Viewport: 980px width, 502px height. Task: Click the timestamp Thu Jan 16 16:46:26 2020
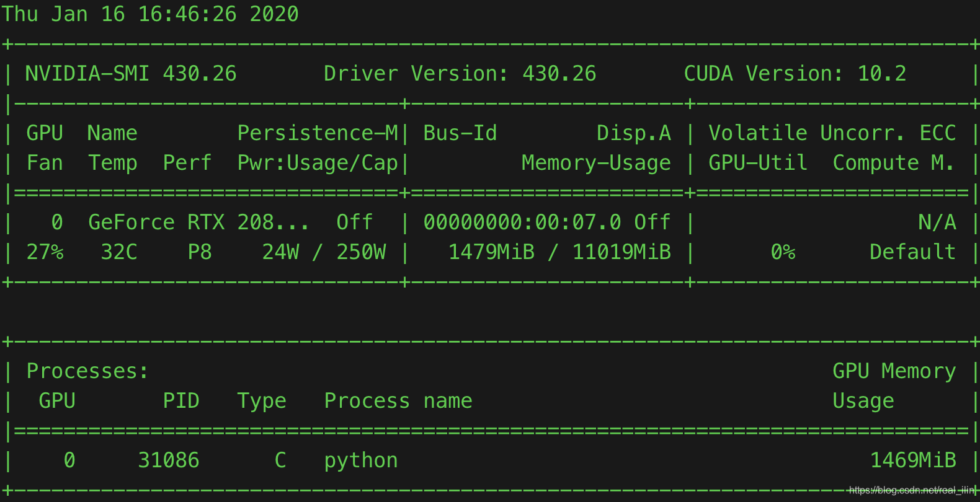point(150,14)
